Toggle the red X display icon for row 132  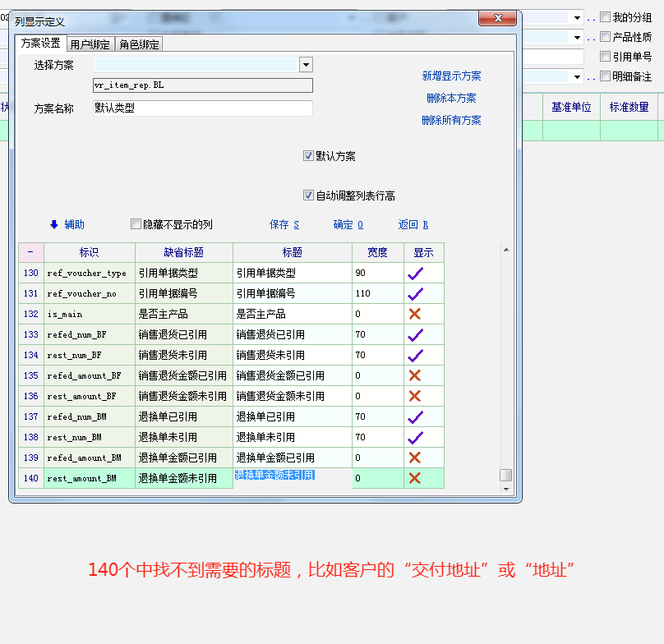pyautogui.click(x=415, y=314)
